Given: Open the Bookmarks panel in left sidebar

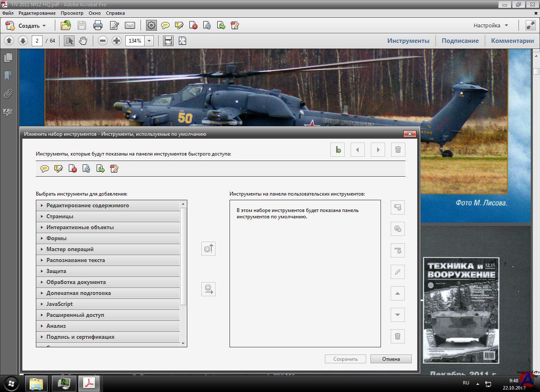Looking at the screenshot, I should [8, 75].
